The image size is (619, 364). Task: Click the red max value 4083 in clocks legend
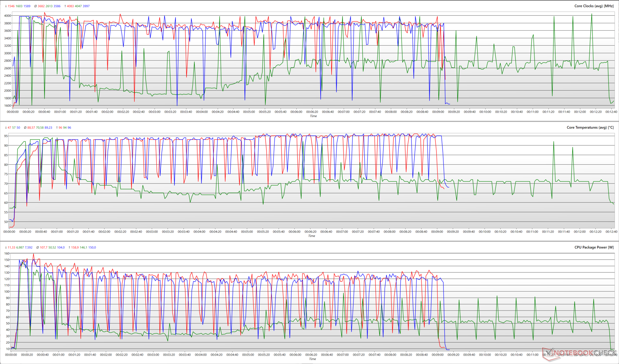tap(70, 6)
